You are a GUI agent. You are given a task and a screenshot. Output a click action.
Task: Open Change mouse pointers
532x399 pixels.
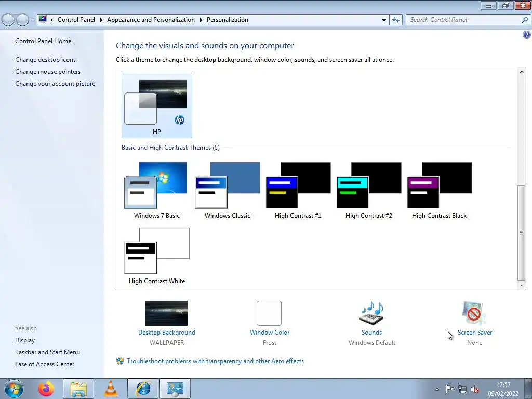click(48, 72)
